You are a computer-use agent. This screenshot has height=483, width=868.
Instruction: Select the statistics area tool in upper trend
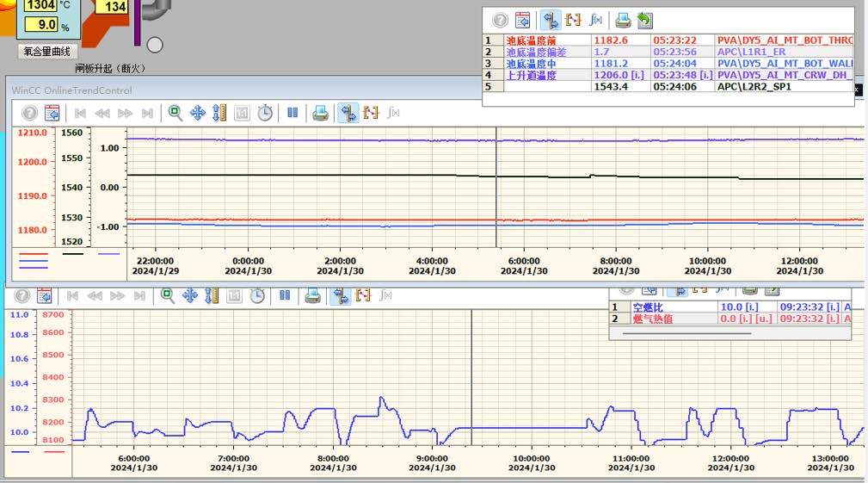coord(370,113)
